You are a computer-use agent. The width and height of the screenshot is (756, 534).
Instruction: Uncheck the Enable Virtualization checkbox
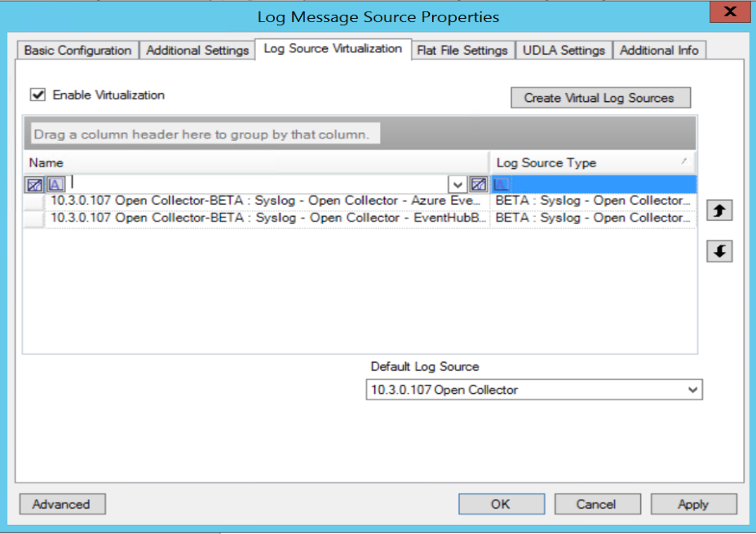pos(38,95)
